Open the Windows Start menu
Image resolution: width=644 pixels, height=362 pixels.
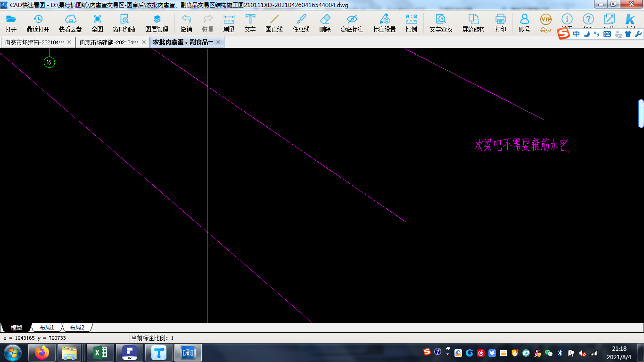(12, 353)
